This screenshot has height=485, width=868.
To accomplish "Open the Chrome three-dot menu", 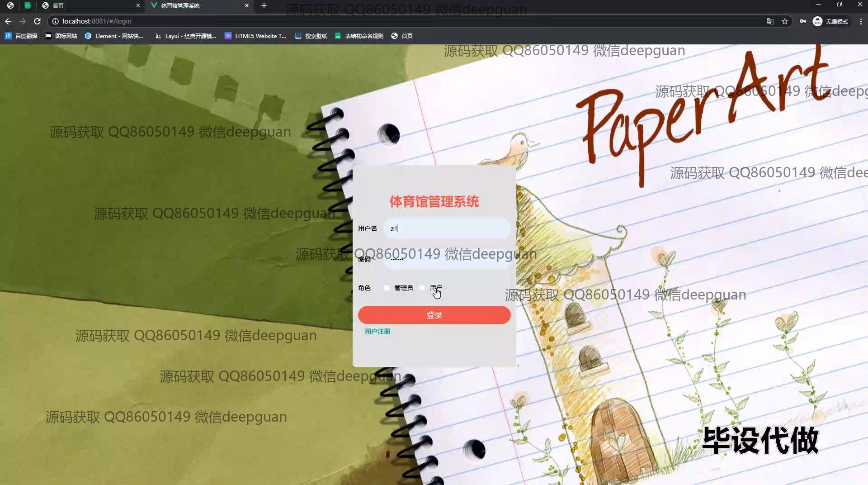I will click(861, 21).
